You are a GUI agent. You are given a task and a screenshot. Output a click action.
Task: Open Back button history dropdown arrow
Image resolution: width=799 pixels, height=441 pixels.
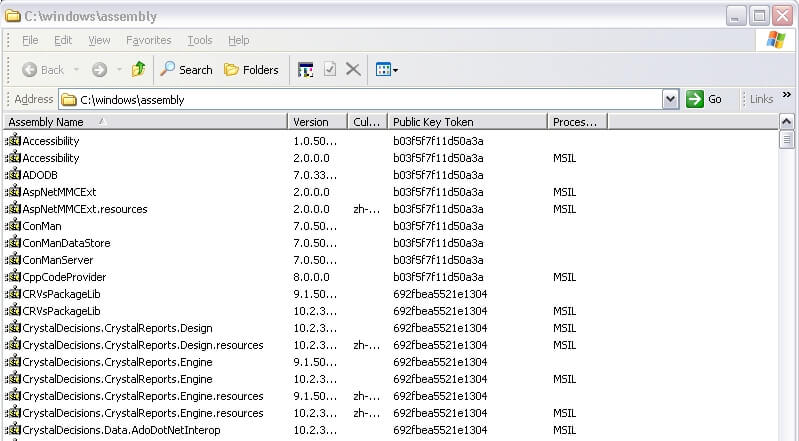click(x=76, y=69)
